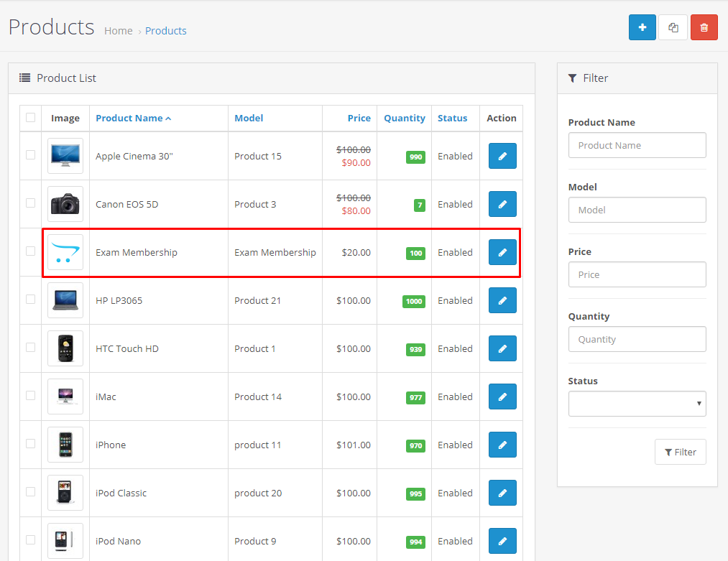The image size is (728, 561).
Task: Check the Canon EOS 5D row checkbox
Action: [31, 203]
